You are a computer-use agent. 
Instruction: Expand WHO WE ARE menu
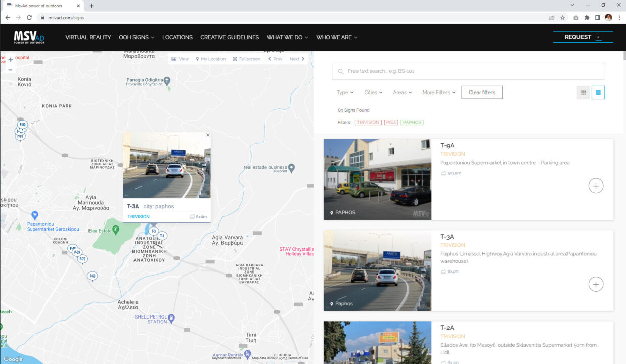(x=337, y=37)
